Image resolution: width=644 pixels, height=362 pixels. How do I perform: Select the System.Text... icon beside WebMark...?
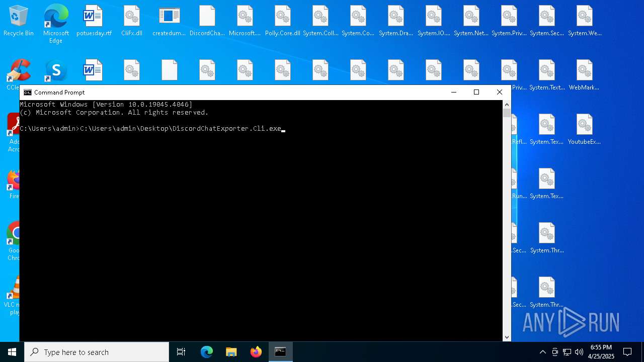[x=547, y=75]
